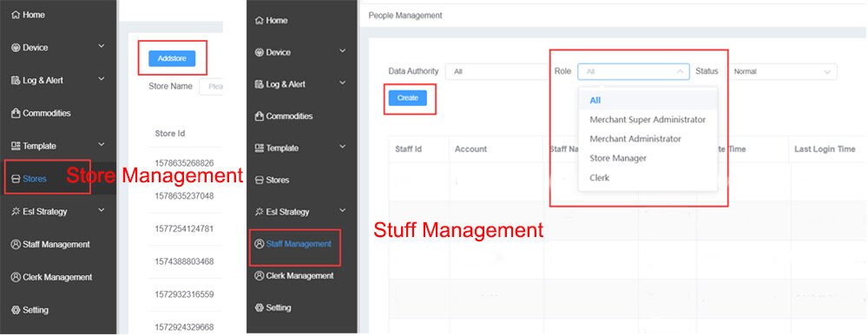Open the Status dropdown showing Normal

click(781, 71)
